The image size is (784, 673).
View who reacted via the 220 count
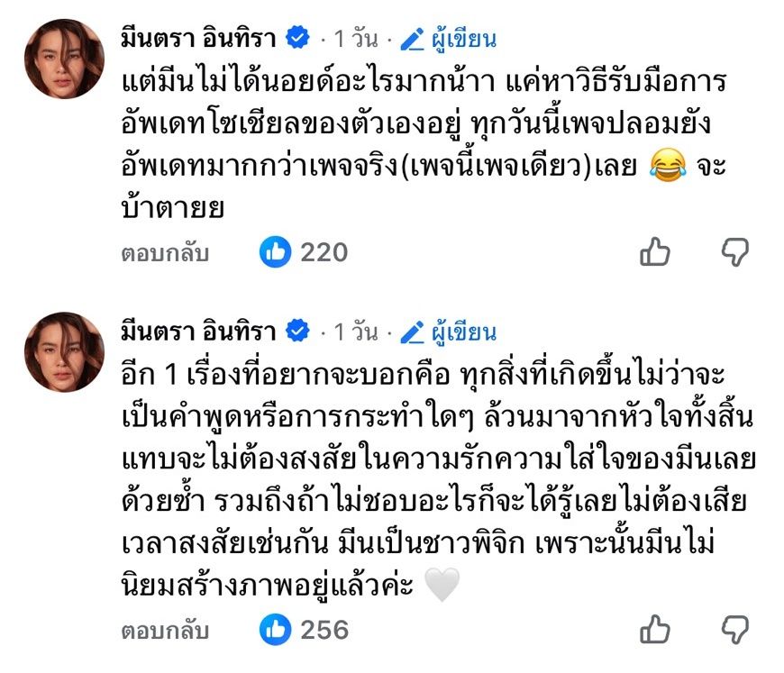(324, 253)
